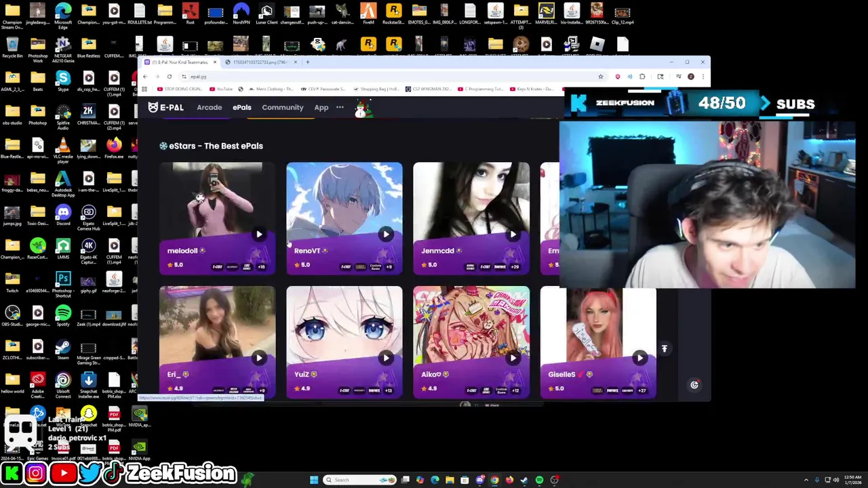Open the Arcade section
Screen dimensions: 868x488
click(x=210, y=107)
